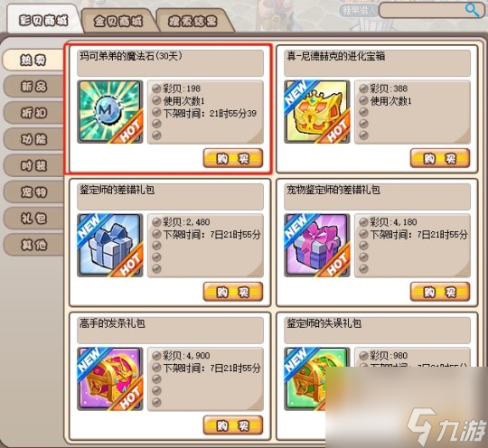Select the pink pet gift box icon
Screen dimensions: 488x448
point(317,246)
